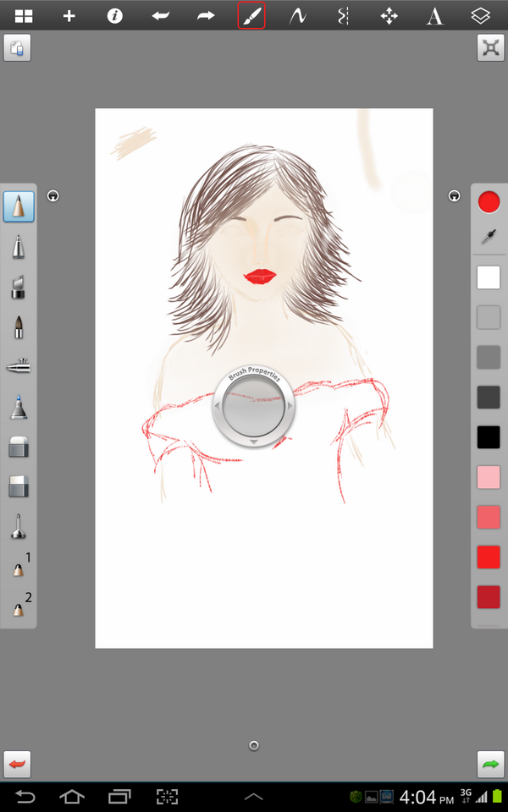Open the info icon
This screenshot has width=508, height=812.
point(114,16)
